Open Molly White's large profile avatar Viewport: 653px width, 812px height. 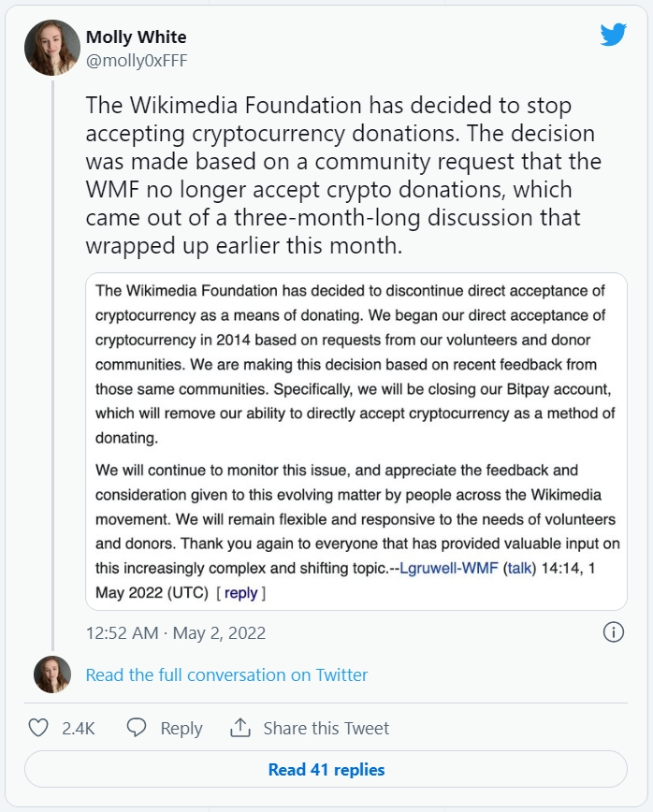(52, 47)
